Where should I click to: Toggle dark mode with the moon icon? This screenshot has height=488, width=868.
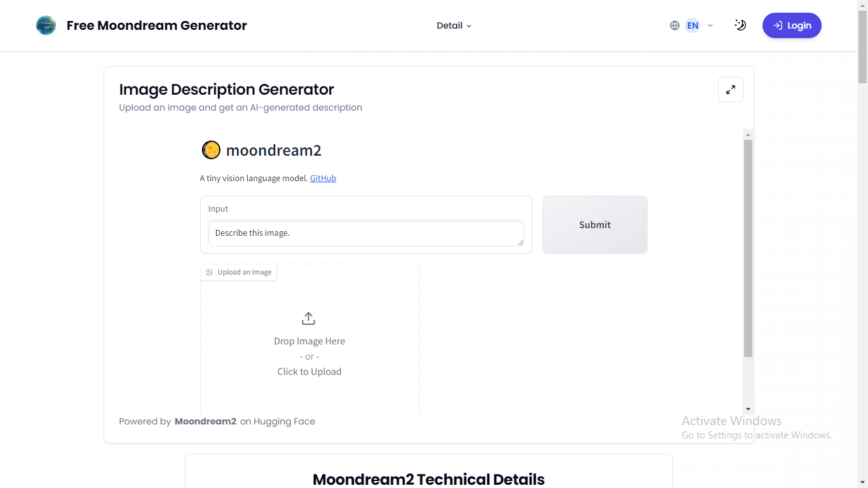coord(740,25)
